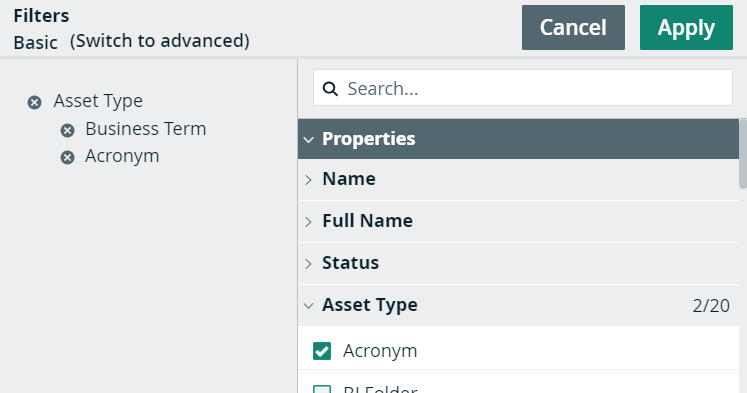747x393 pixels.
Task: Click the 2/20 selection count
Action: [711, 306]
